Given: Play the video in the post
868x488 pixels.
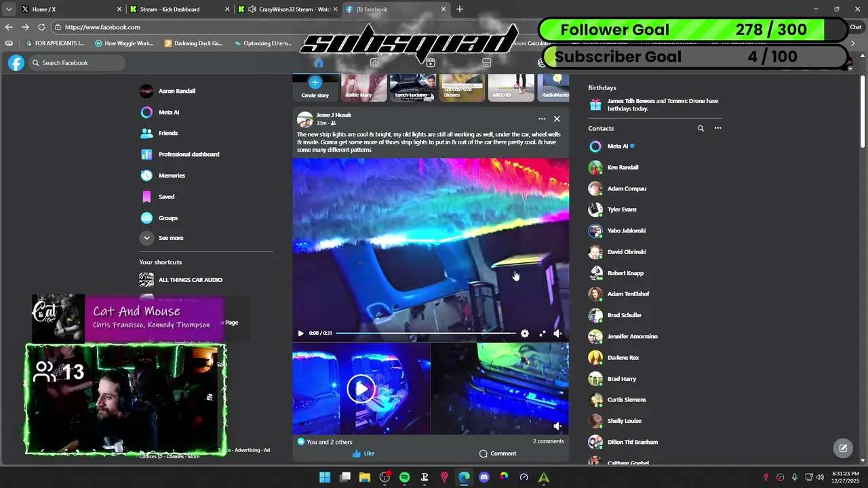Looking at the screenshot, I should click(x=300, y=333).
